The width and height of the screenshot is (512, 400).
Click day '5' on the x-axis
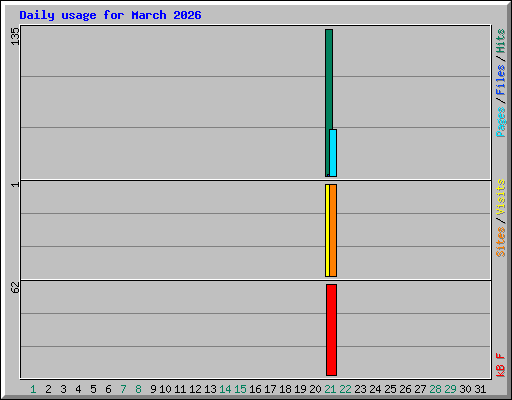[x=93, y=389]
